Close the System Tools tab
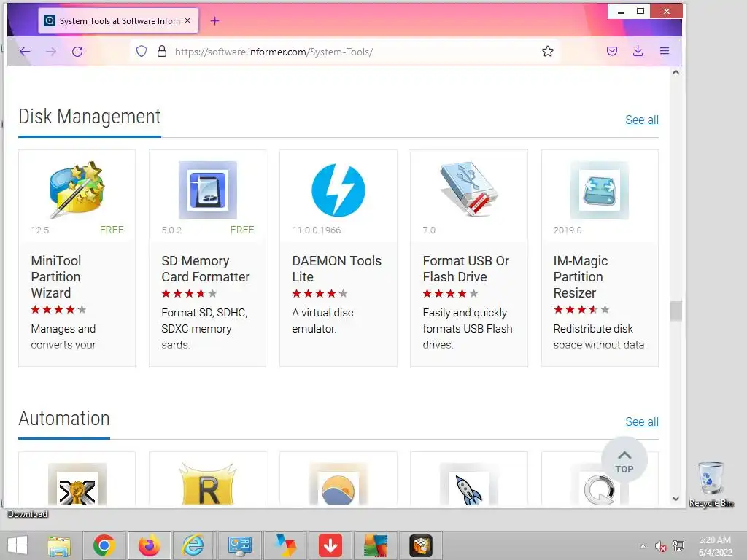The height and width of the screenshot is (560, 747). point(187,21)
